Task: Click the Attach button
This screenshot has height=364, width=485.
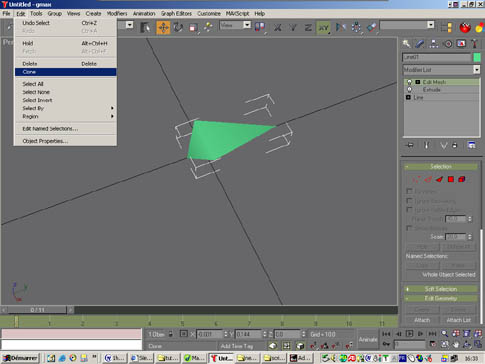Action: (x=422, y=320)
